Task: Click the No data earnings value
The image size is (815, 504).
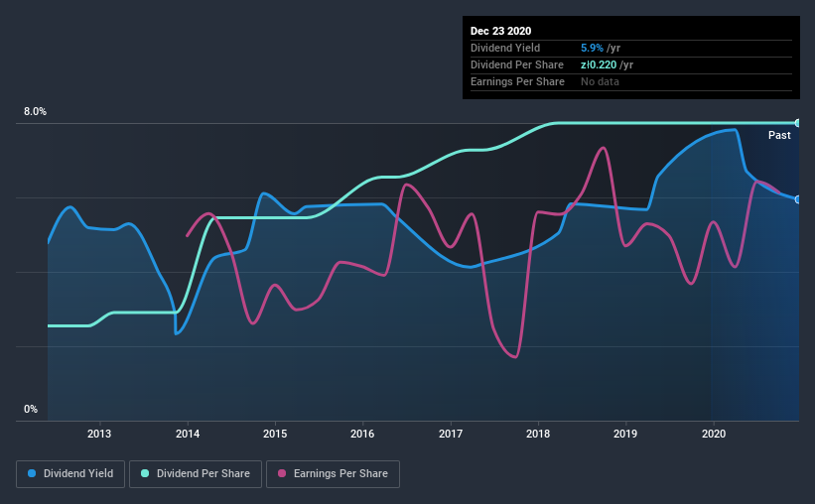Action: [600, 81]
